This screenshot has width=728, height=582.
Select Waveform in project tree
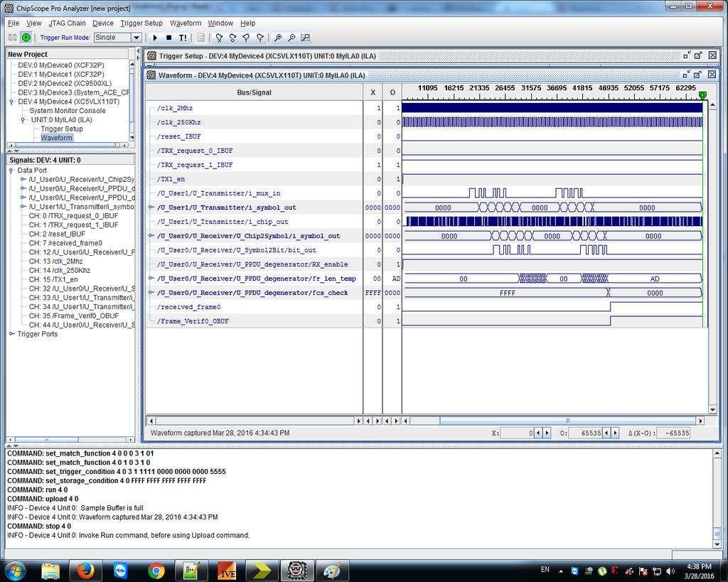coord(56,138)
